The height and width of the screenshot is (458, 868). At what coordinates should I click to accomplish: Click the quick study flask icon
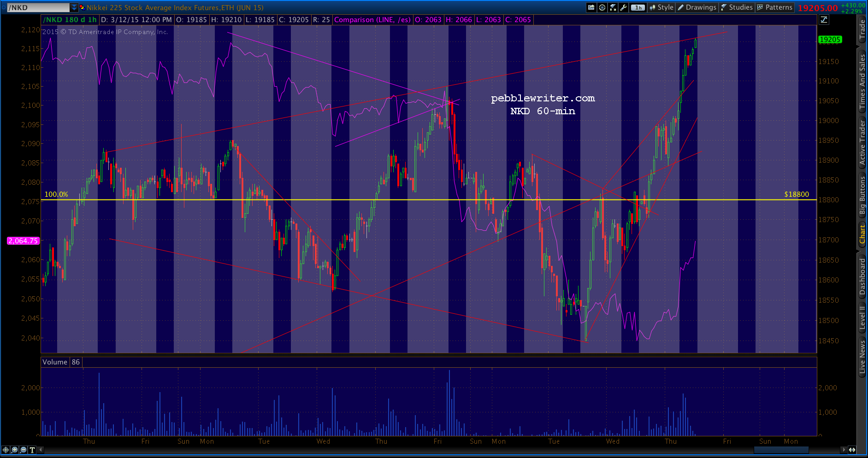point(613,7)
